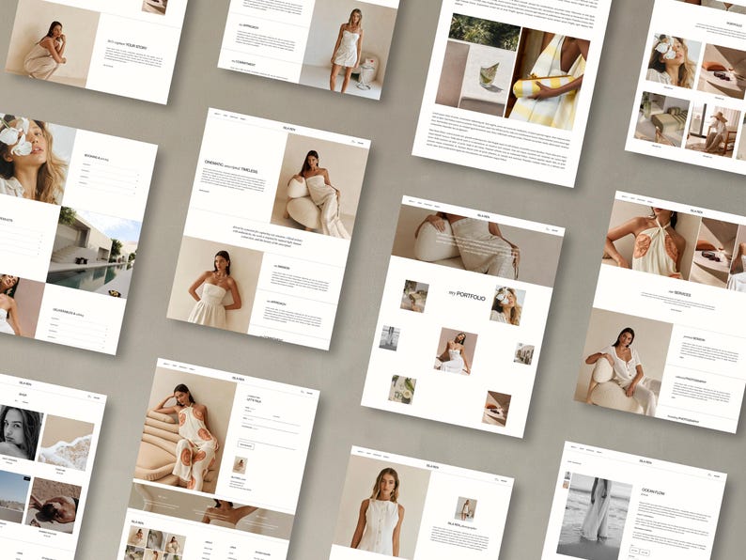Open the yellow striped bag photo
The height and width of the screenshot is (560, 746).
(x=547, y=80)
